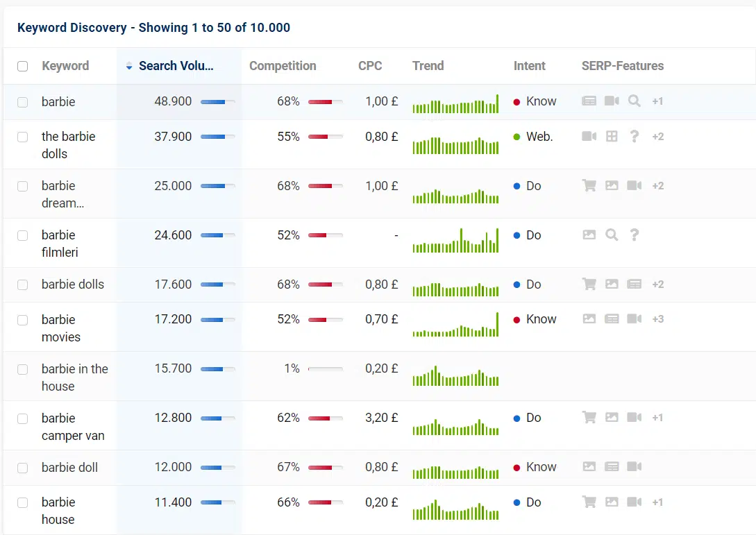This screenshot has width=756, height=535.
Task: Select the barbie filmleri row checkbox
Action: 23,236
